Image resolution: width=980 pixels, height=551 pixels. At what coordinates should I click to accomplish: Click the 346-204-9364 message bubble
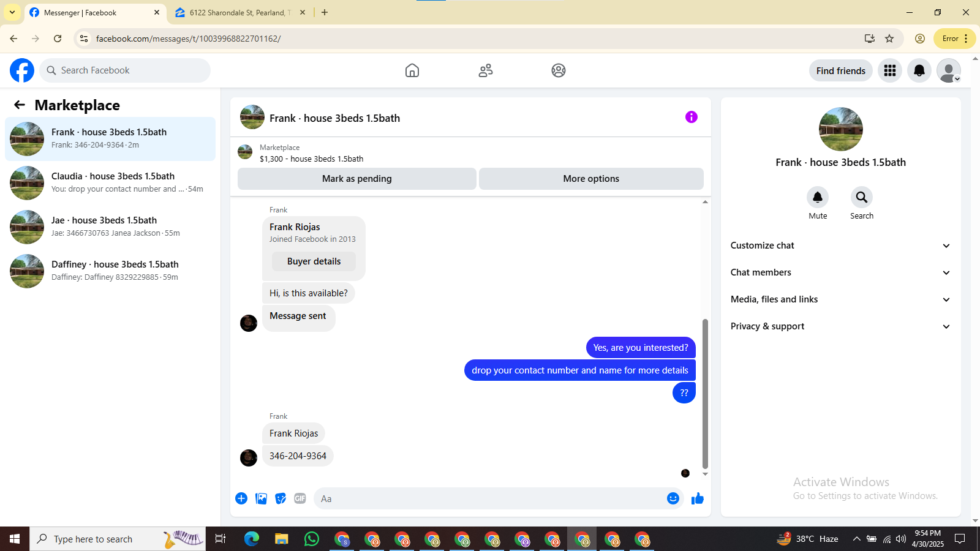click(x=298, y=456)
